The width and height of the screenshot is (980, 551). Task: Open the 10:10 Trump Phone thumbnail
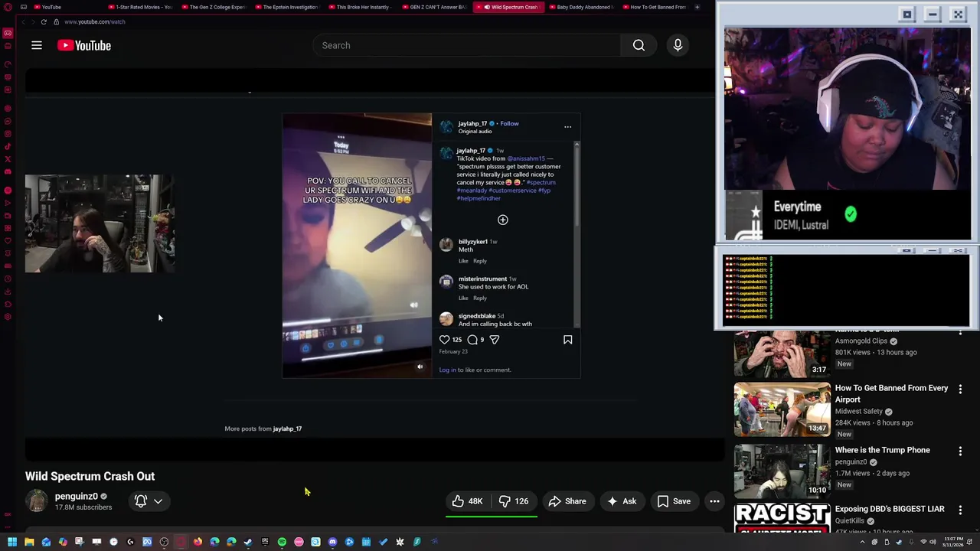coord(782,470)
